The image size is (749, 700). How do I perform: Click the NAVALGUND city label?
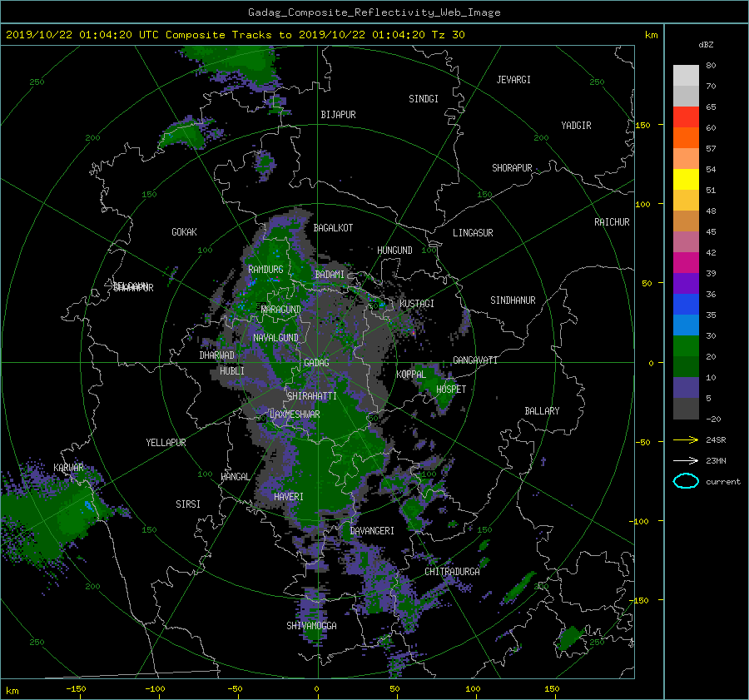click(275, 338)
